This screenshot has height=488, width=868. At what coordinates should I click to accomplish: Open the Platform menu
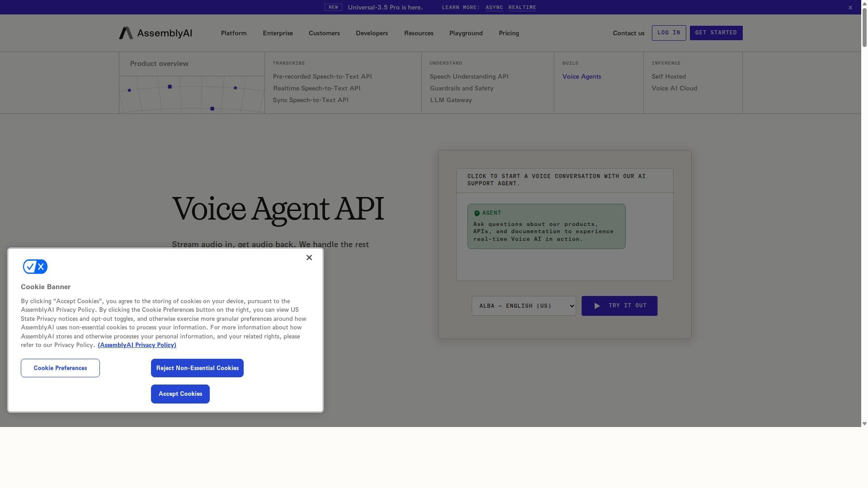click(x=234, y=33)
